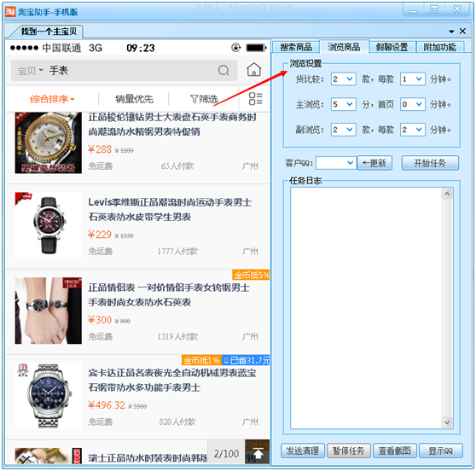Click the magnifier search icon
Screen dimensions: 476x471
click(223, 70)
